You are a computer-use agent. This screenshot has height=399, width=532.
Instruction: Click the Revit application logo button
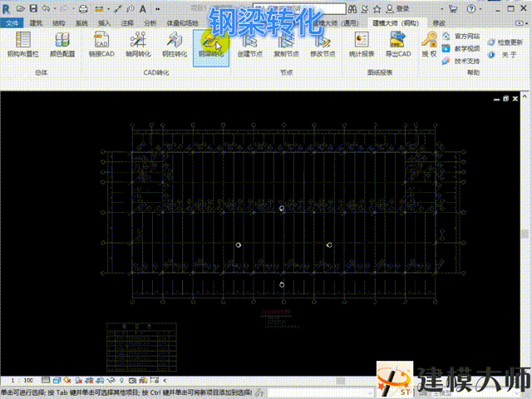pos(6,8)
